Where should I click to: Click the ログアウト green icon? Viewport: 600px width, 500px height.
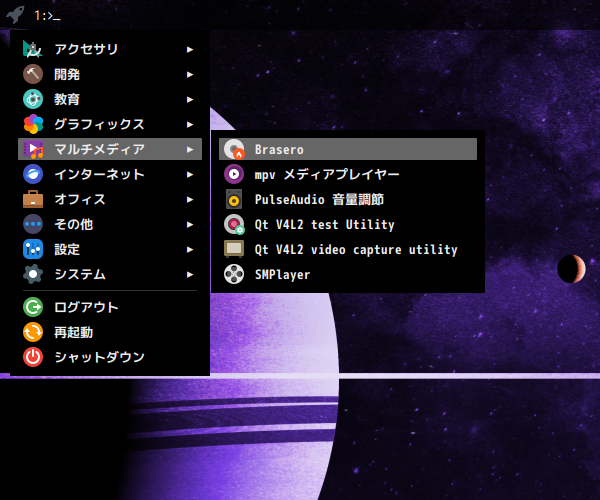click(x=33, y=307)
